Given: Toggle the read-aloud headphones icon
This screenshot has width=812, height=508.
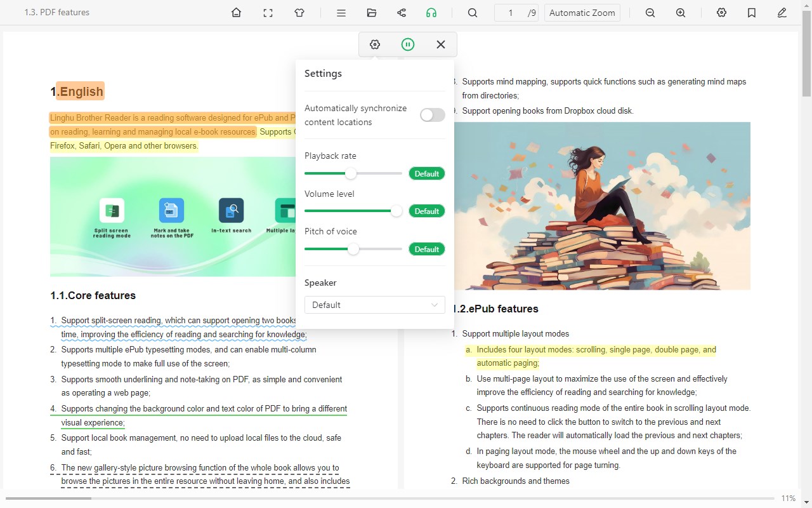Looking at the screenshot, I should [431, 13].
